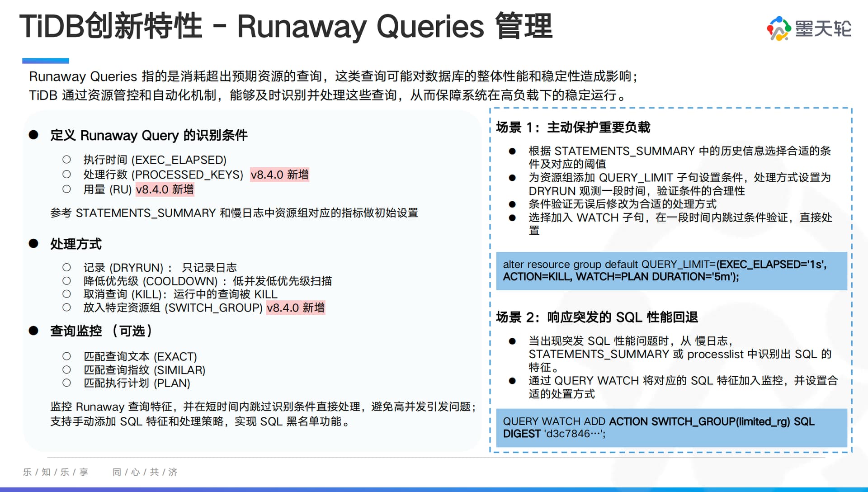Click 场景 1: 主动保护重要负载 heading
Image resolution: width=868 pixels, height=492 pixels.
(573, 128)
